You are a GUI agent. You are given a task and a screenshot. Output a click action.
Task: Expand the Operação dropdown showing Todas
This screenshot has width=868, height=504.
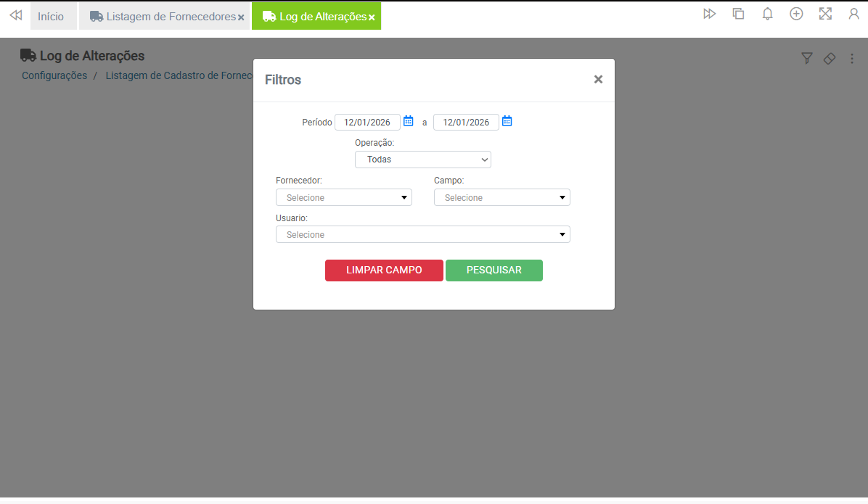(422, 160)
